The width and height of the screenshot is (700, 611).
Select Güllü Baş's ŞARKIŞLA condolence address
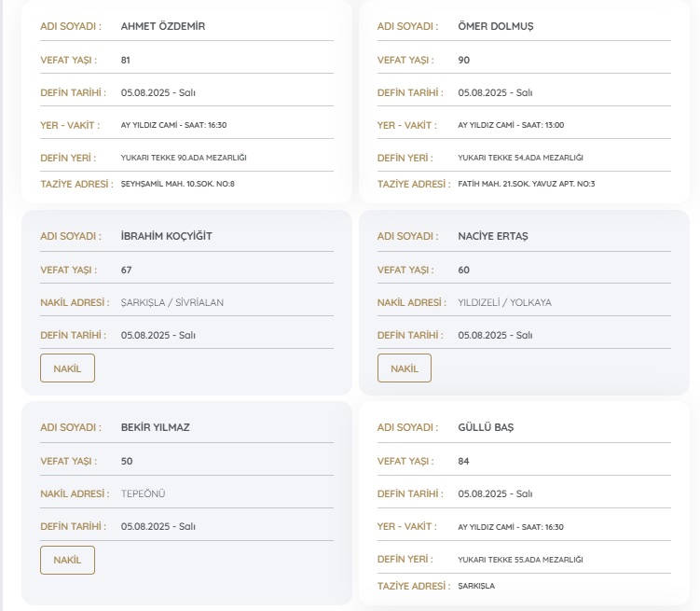(x=476, y=586)
